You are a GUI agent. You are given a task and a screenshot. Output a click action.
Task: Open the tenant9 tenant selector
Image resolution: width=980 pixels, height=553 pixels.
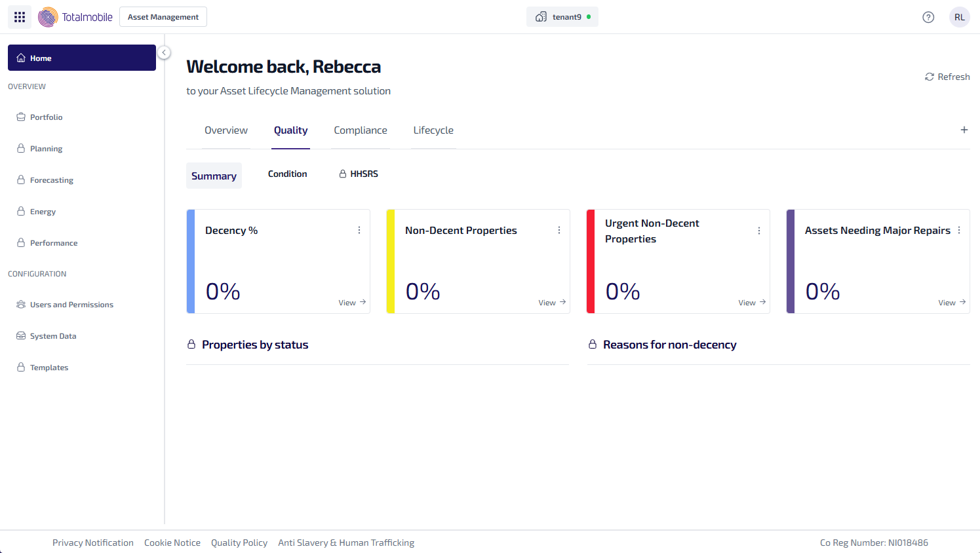point(562,17)
